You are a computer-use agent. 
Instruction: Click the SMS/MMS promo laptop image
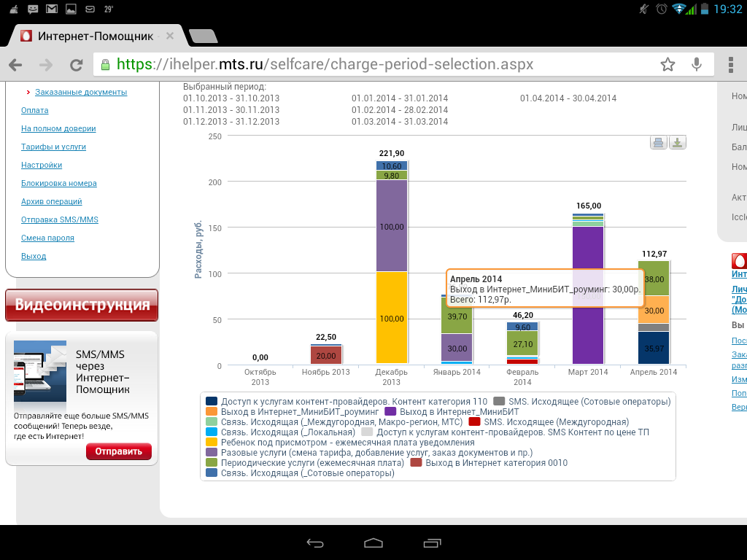tap(40, 371)
